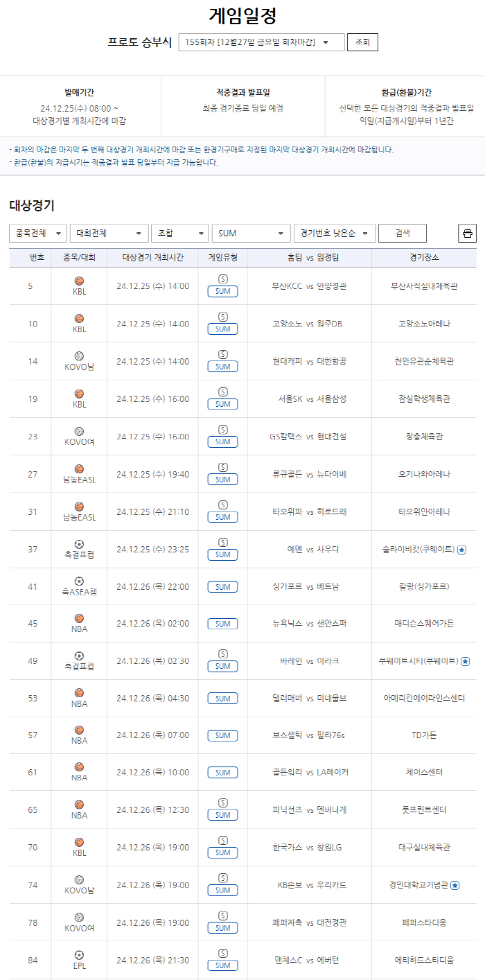The image size is (485, 980).
Task: Click star icon next to 쿠웨이트시티(쿠웨이트)
Action: [465, 661]
